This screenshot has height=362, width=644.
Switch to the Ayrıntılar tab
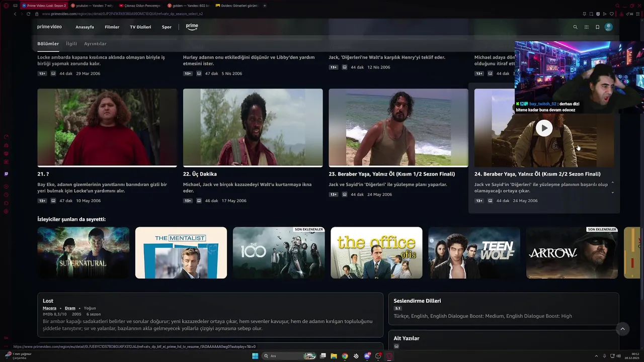(x=95, y=44)
